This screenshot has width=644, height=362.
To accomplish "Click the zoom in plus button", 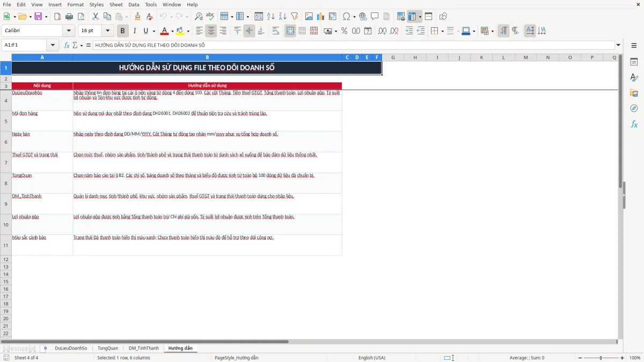I will pyautogui.click(x=623, y=358).
